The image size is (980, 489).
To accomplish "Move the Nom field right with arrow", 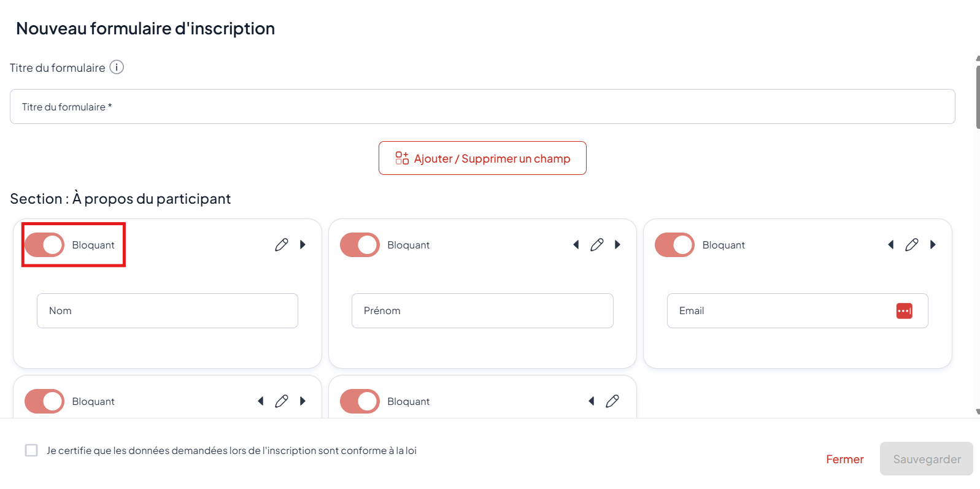I will (x=303, y=245).
